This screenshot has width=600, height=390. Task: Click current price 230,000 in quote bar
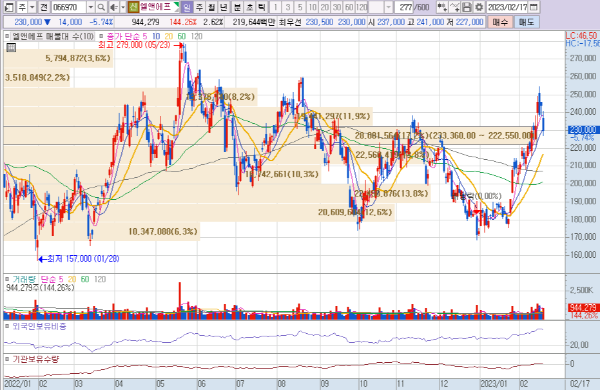coord(28,22)
